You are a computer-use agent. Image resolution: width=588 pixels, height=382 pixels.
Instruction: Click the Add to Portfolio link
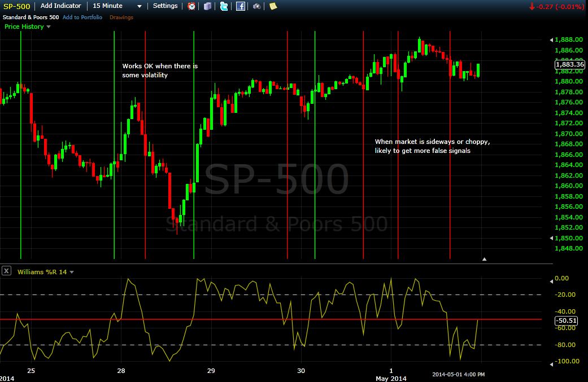coord(82,17)
